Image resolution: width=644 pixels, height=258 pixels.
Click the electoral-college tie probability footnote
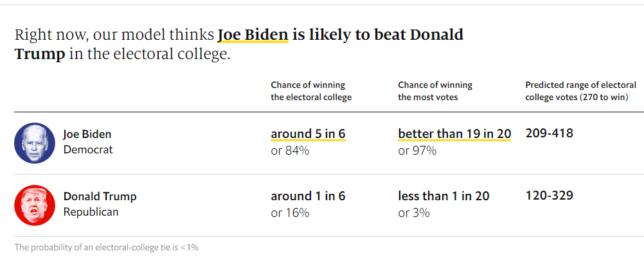(x=107, y=247)
